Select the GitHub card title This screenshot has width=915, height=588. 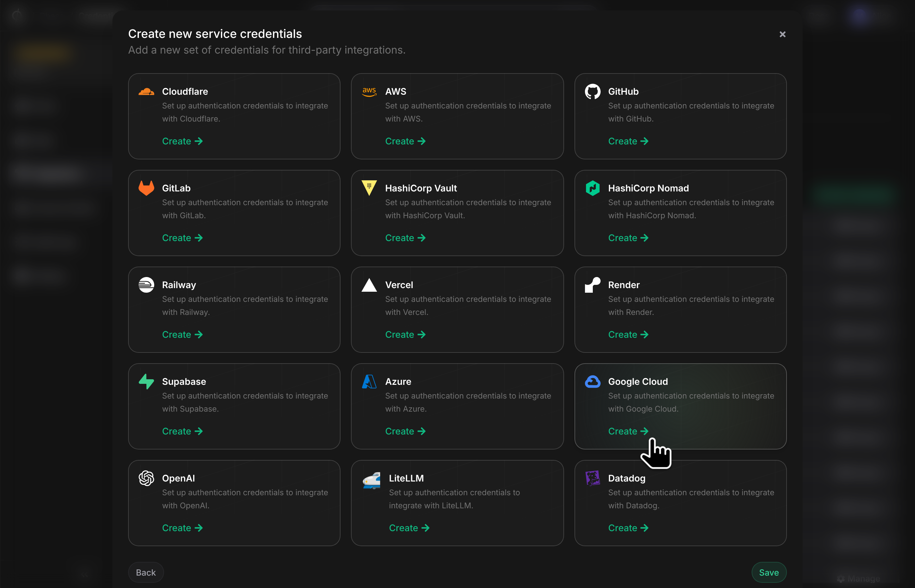point(623,92)
